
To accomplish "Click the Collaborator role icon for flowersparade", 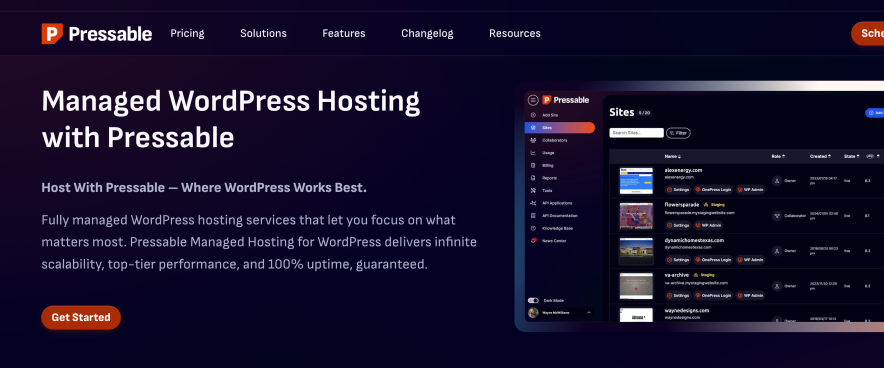I will click(777, 216).
